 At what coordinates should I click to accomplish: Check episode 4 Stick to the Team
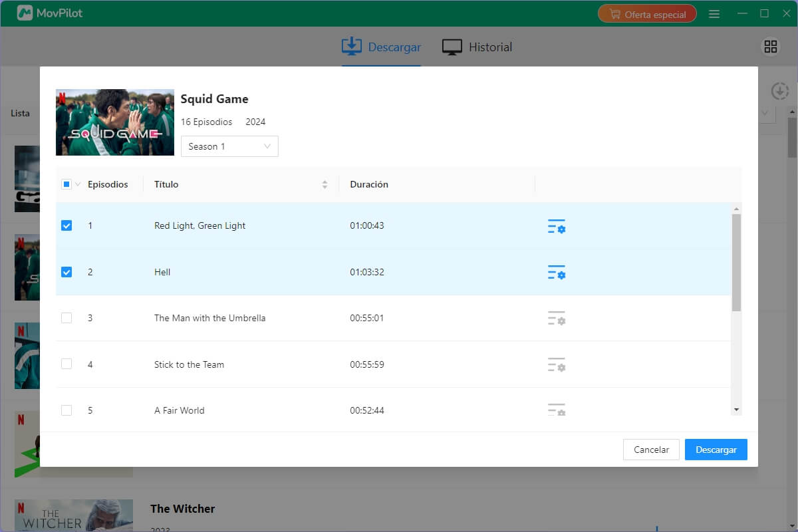coord(66,364)
